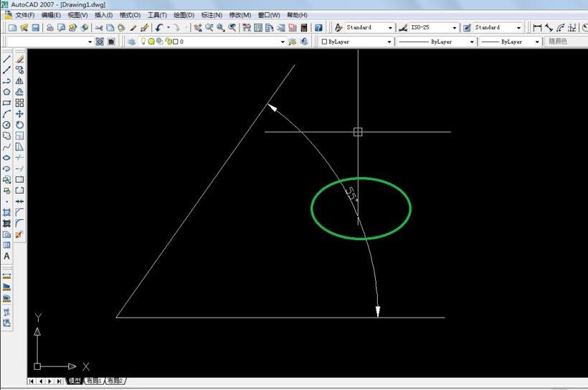Open the Standard text style dropdown
The height and width of the screenshot is (390, 588).
(390, 28)
